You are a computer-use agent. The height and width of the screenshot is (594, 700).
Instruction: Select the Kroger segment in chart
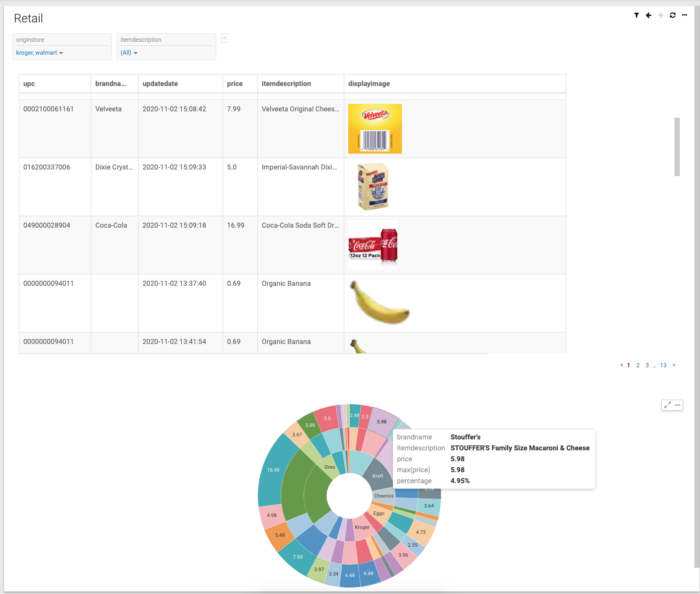pos(362,527)
